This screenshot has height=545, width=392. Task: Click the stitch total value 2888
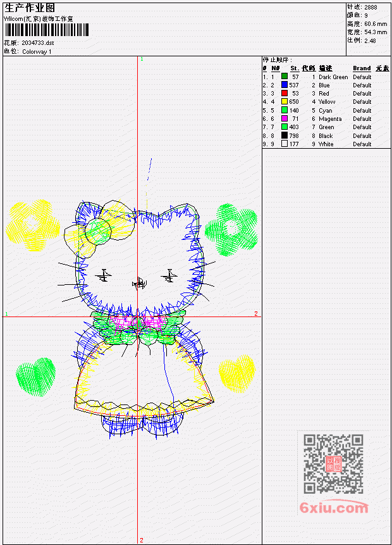point(371,7)
